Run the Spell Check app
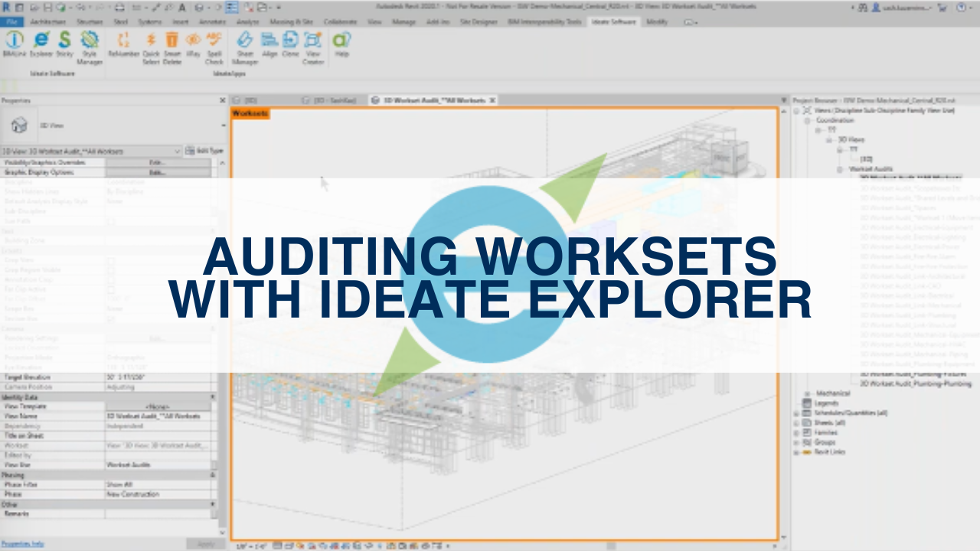 pyautogui.click(x=214, y=48)
